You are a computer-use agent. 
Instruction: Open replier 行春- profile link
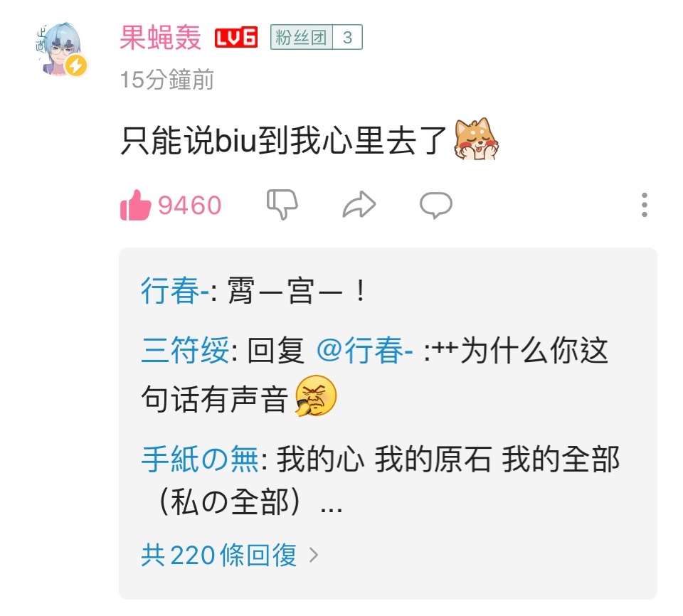(176, 291)
